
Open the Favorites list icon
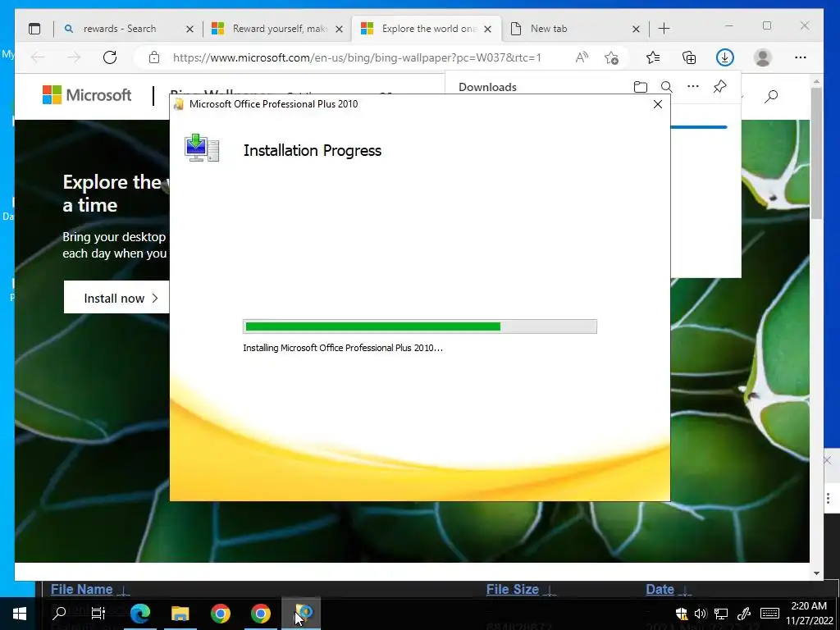[652, 57]
